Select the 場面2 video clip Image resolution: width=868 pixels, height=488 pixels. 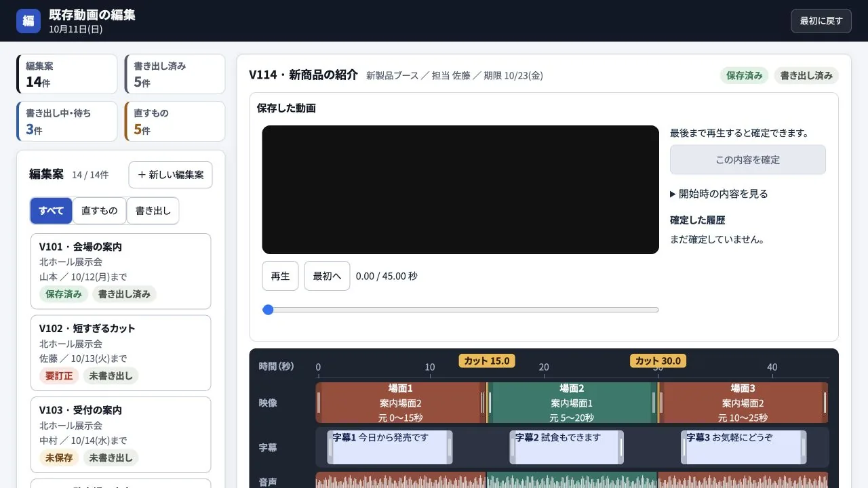[x=572, y=403]
